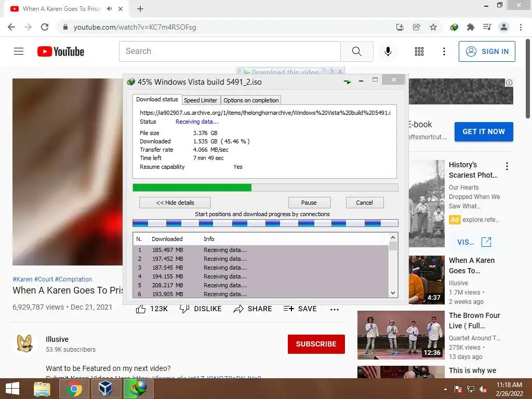Select connection row 5 with 208.217 MB

pyautogui.click(x=261, y=285)
